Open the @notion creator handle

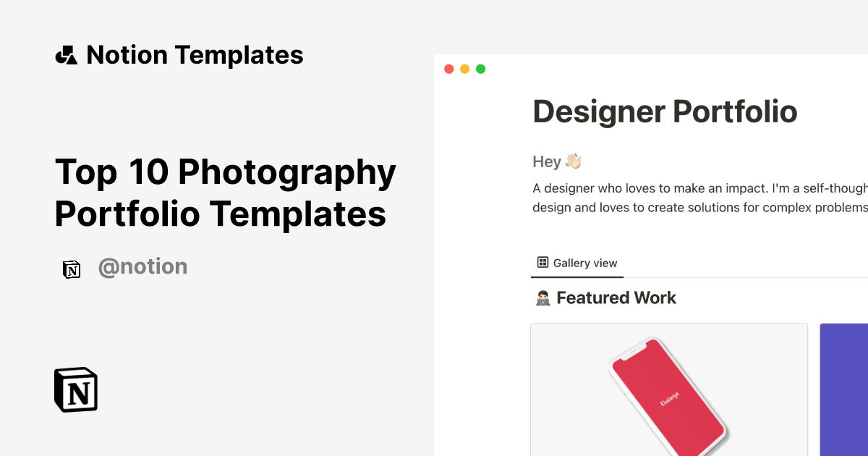[142, 267]
